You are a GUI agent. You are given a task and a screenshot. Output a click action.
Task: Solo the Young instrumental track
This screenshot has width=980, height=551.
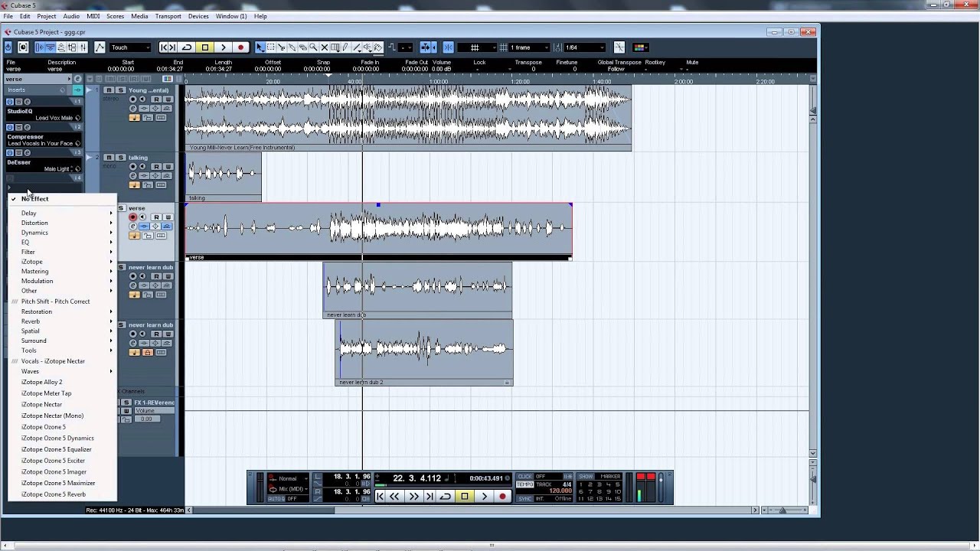click(120, 90)
